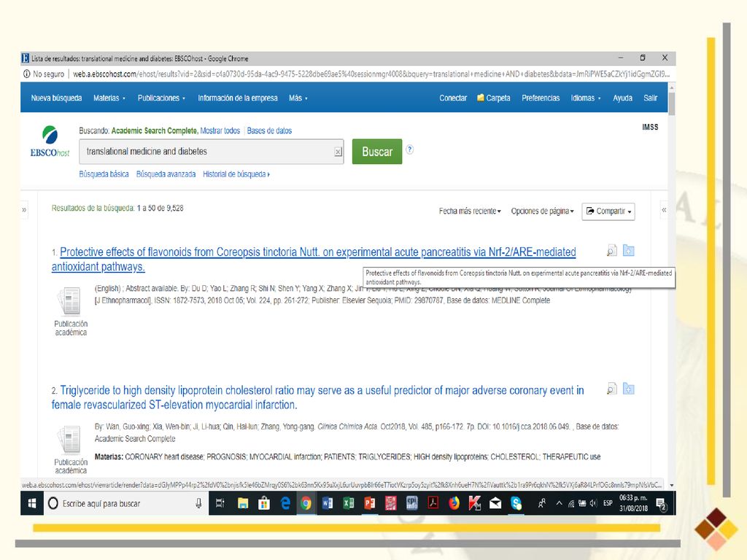Viewport: 747px width, 560px height.
Task: Open the search help question mark icon
Action: tap(409, 149)
